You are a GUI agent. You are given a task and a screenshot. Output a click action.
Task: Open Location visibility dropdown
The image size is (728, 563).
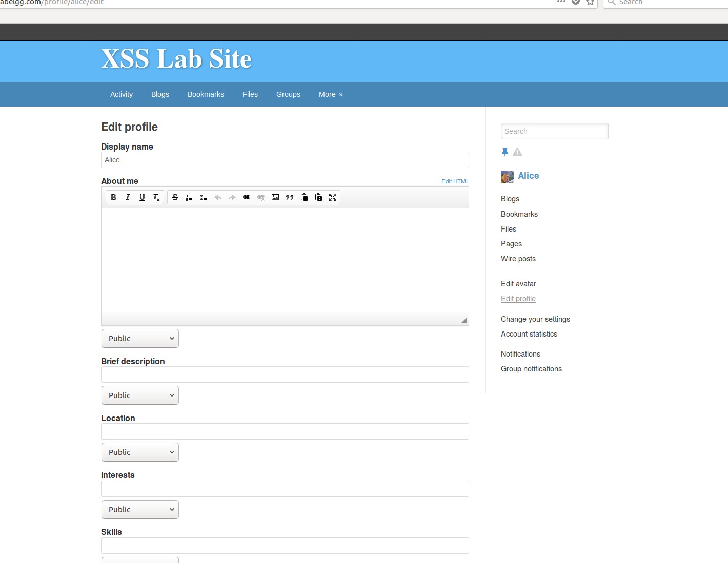(140, 452)
